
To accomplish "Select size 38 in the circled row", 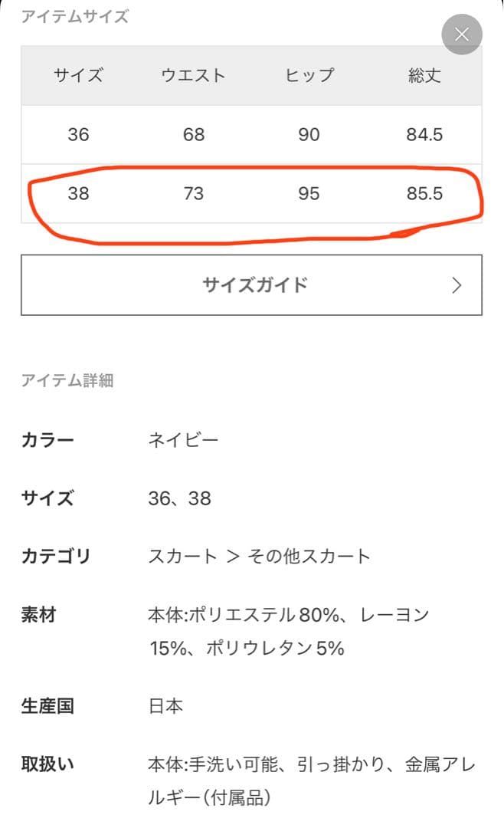I will point(78,193).
